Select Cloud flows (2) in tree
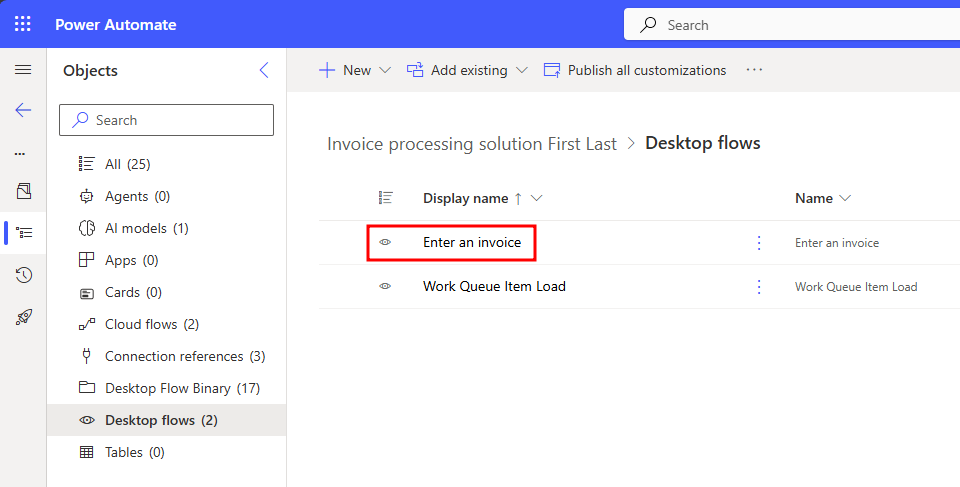Viewport: 960px width, 487px height. pyautogui.click(x=167, y=324)
